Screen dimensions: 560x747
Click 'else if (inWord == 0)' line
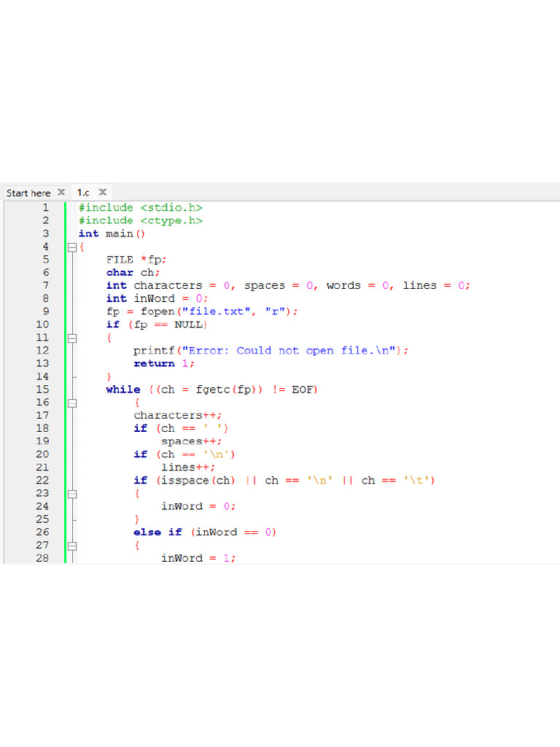[205, 533]
